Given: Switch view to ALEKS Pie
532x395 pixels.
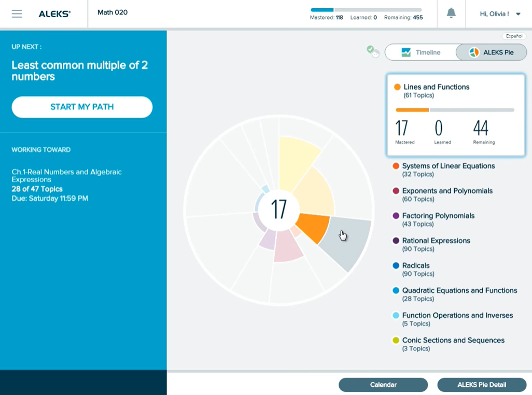Looking at the screenshot, I should point(491,52).
